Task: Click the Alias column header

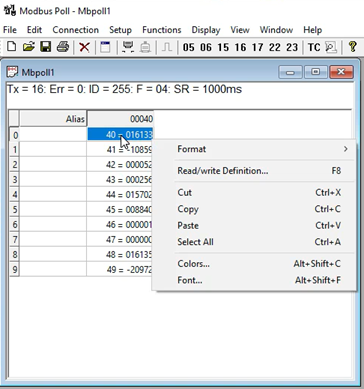Action: click(x=53, y=119)
